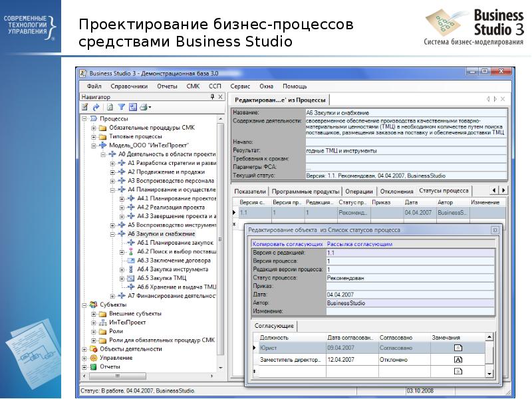
Task: Open the funnel filter tool in Navigator
Action: (121, 107)
